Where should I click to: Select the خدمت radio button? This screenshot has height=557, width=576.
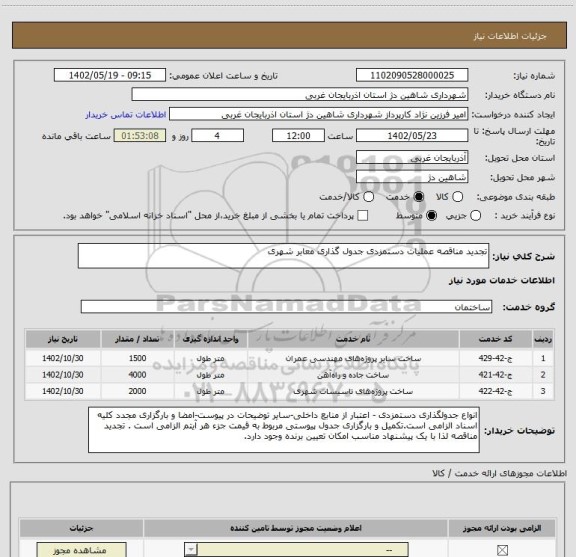pyautogui.click(x=419, y=197)
